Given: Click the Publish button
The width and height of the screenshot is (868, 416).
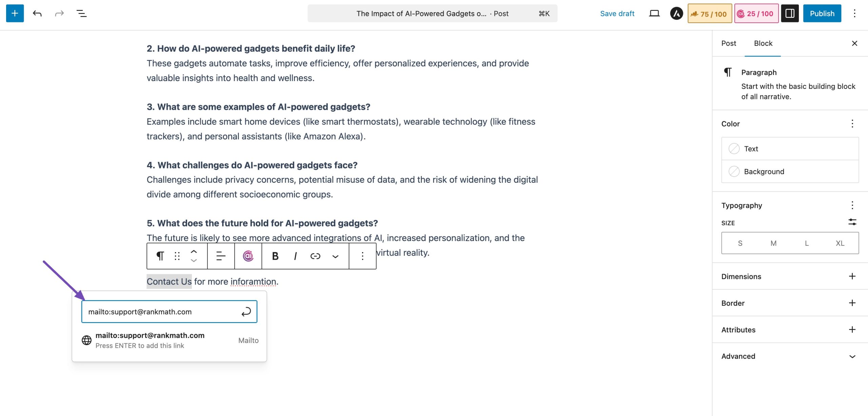Looking at the screenshot, I should 822,14.
